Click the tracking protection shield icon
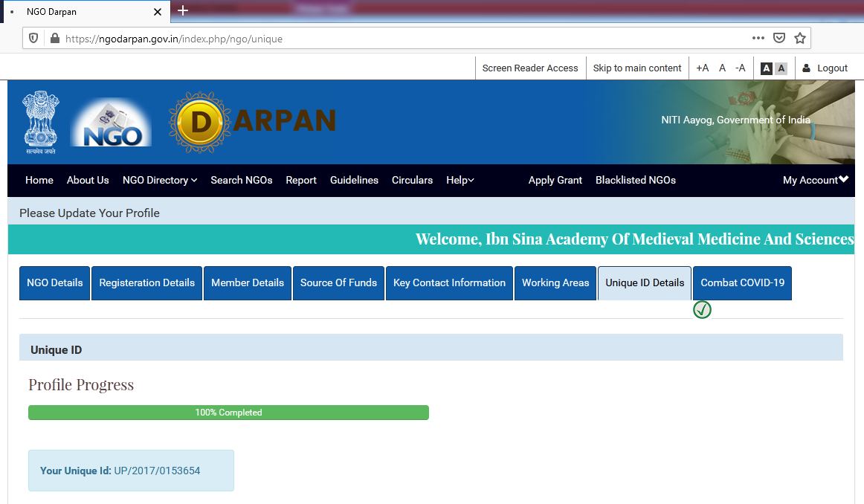 [33, 38]
